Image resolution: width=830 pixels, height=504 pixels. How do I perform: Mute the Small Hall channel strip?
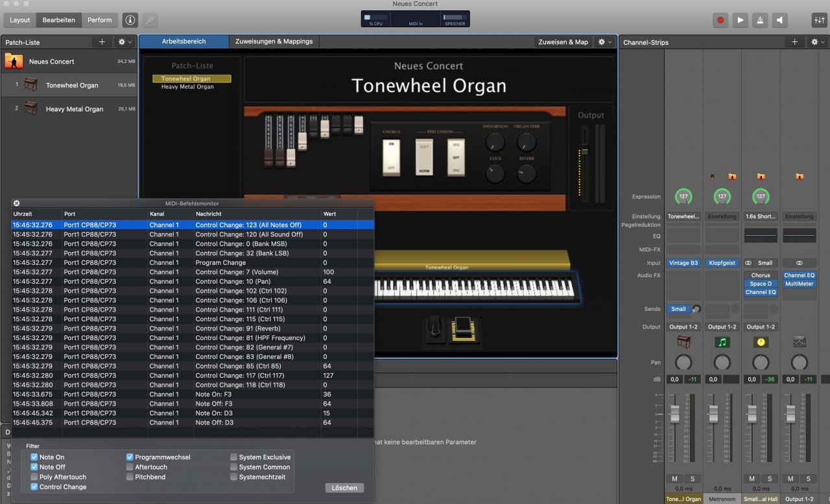(x=752, y=479)
